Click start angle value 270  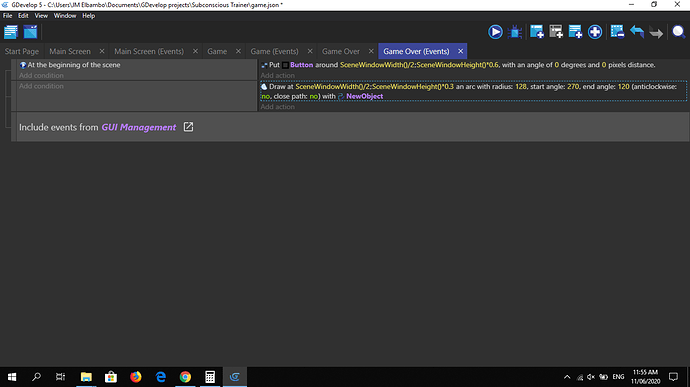tap(573, 87)
